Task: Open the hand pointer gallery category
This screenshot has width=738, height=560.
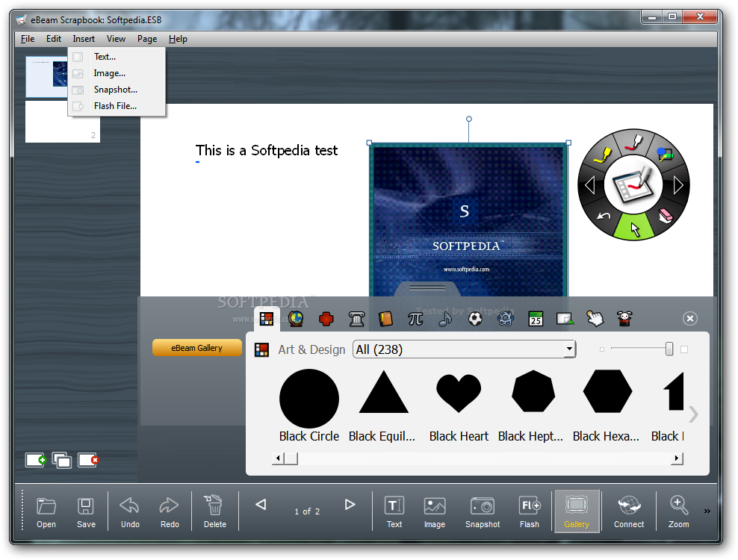Action: [x=595, y=319]
